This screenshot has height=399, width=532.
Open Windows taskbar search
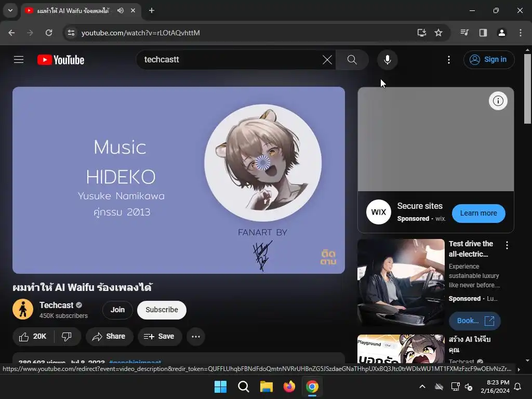[x=243, y=387]
